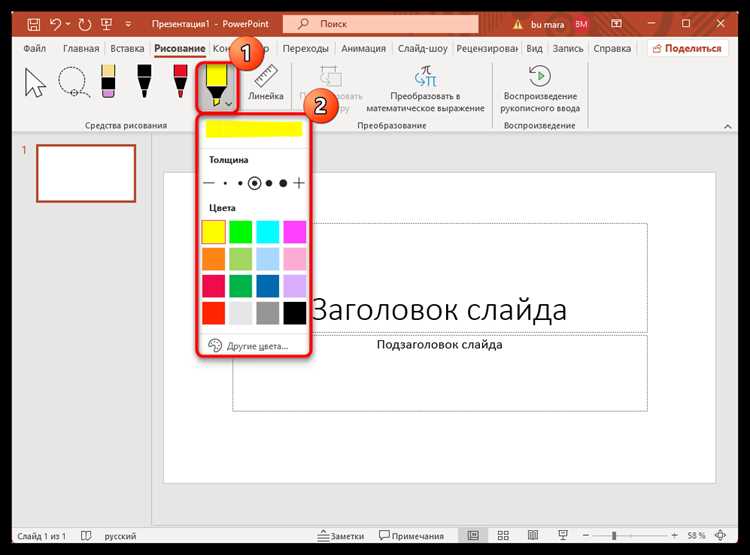Open the Вставка ribbon tab

[127, 48]
